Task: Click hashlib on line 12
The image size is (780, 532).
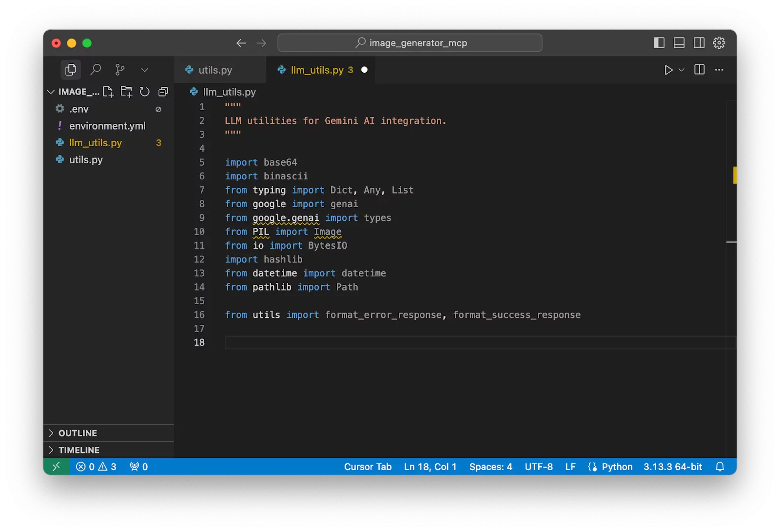Action: tap(283, 259)
